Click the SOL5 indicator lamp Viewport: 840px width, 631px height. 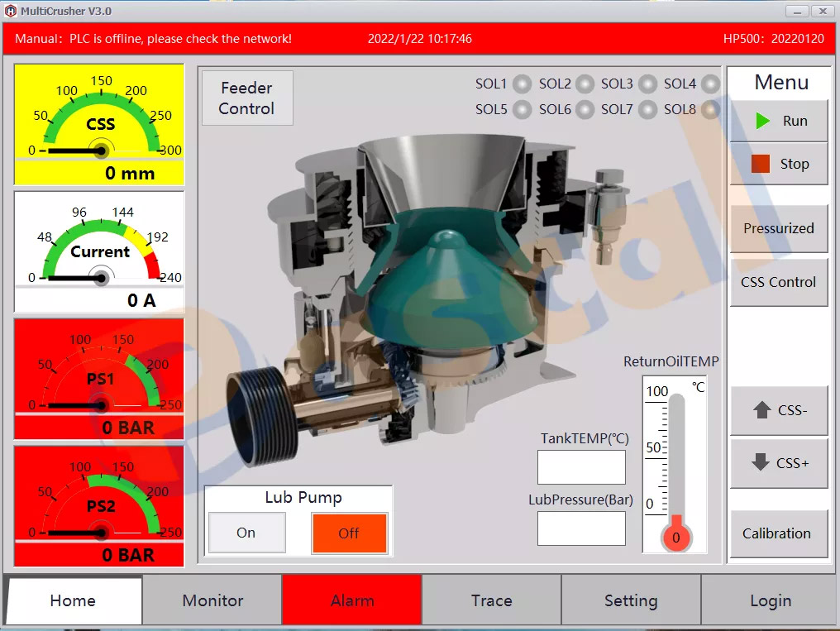(522, 110)
